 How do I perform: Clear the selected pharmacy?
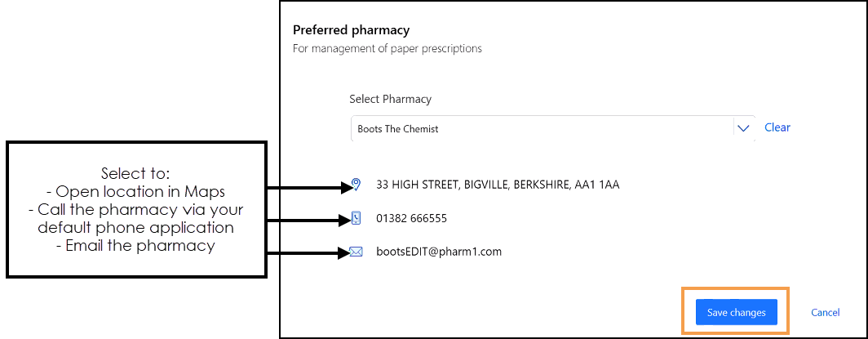[777, 127]
